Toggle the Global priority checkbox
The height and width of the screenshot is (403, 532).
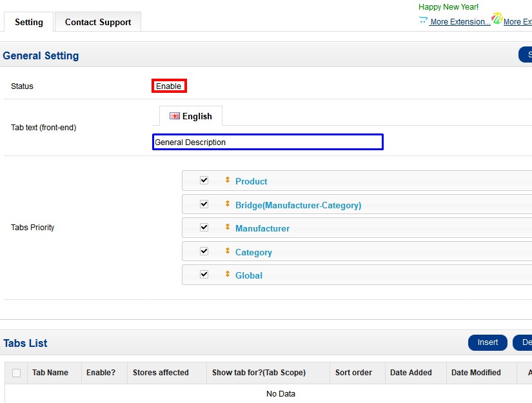tap(204, 275)
